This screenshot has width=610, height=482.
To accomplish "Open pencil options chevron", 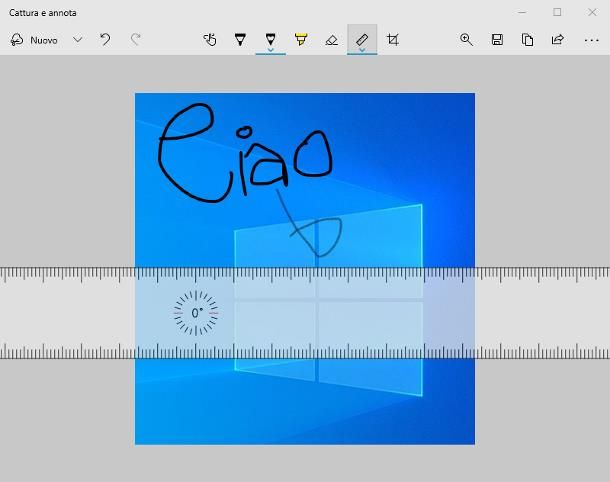I will [271, 50].
